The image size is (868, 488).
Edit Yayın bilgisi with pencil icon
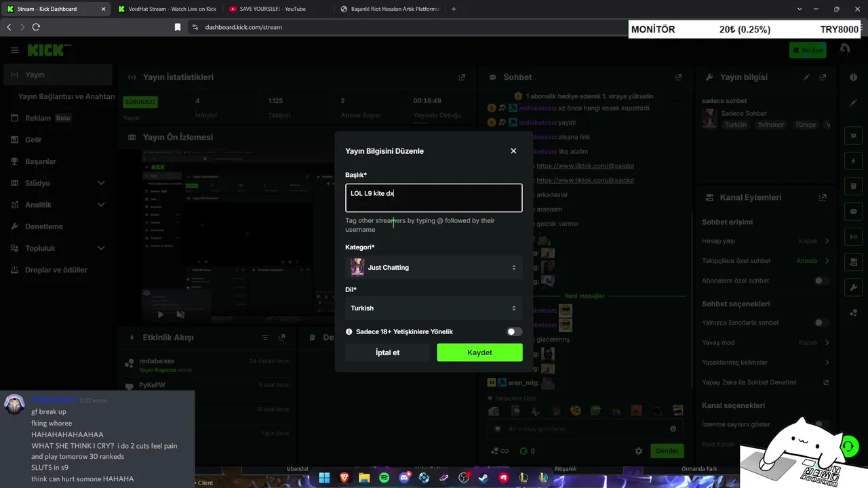(806, 77)
